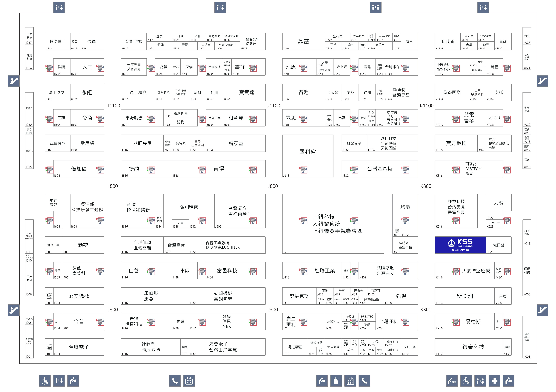Select the 國際精工 booth I1302
This screenshot has height=392, width=556.
coord(58,41)
